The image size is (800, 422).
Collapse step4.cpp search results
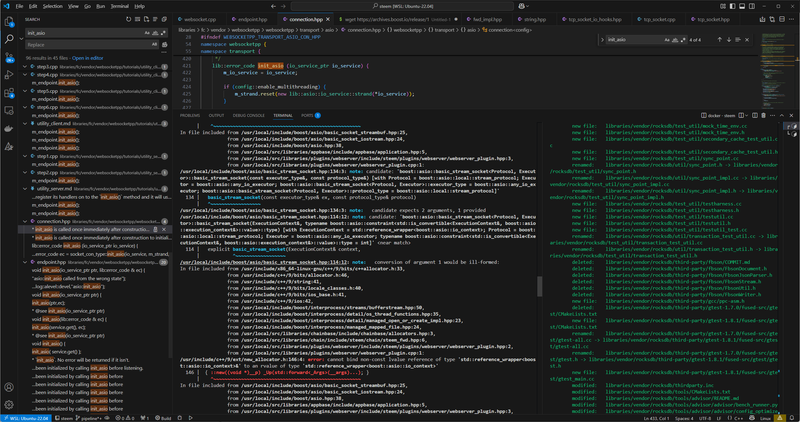point(25,75)
